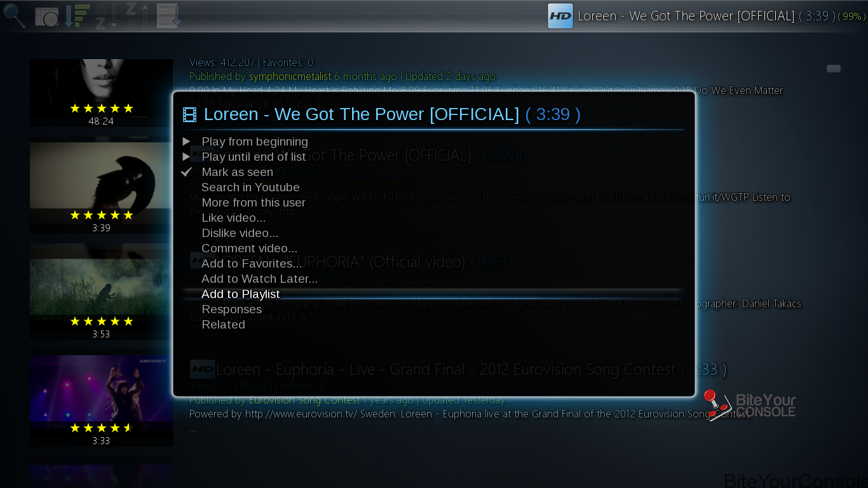868x488 pixels.
Task: Click the HD badge in the title bar
Action: 560,16
